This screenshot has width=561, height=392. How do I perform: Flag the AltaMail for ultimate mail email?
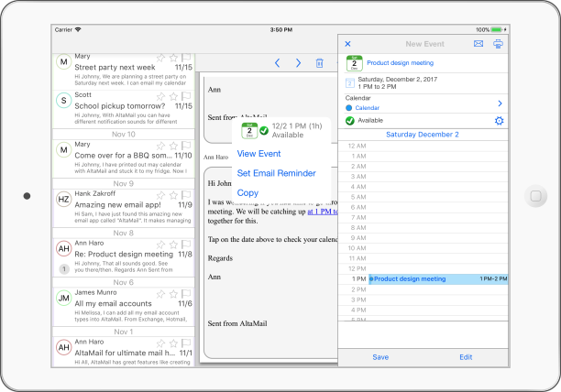pyautogui.click(x=186, y=343)
